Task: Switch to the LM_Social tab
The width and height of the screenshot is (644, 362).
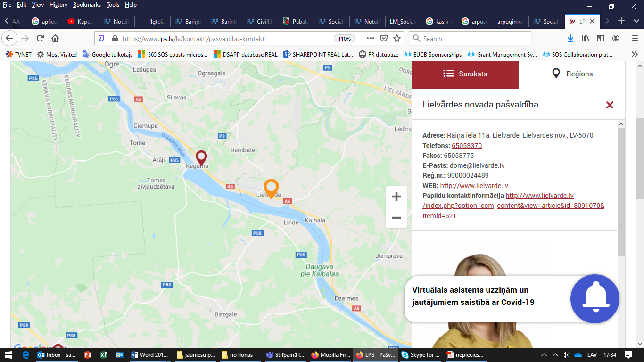Action: point(403,21)
